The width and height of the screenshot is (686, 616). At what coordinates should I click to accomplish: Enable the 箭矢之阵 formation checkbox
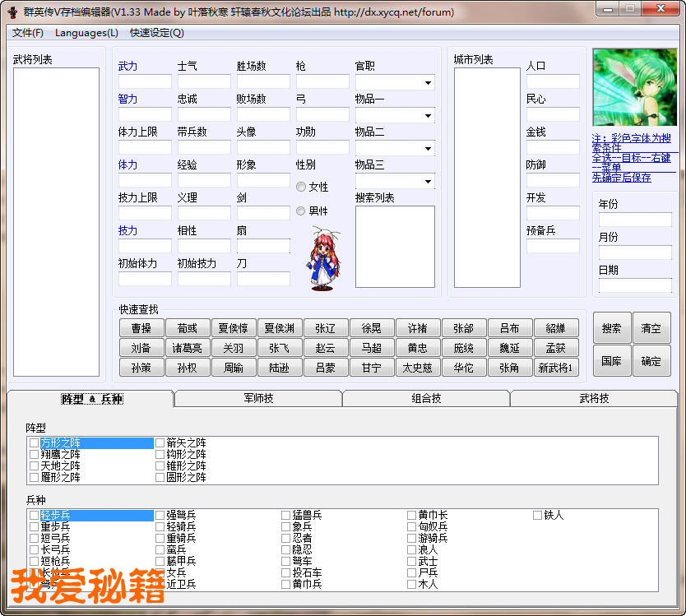[160, 443]
